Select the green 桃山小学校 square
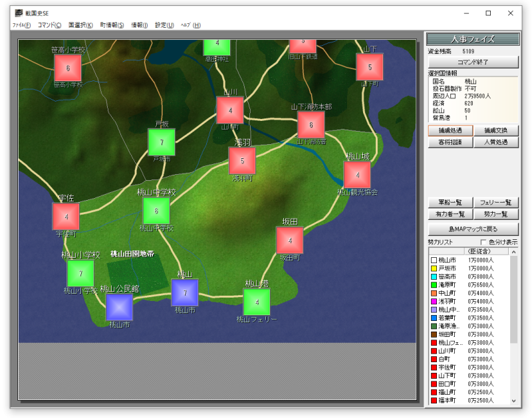Viewport: 532px width, 418px height. (80, 273)
